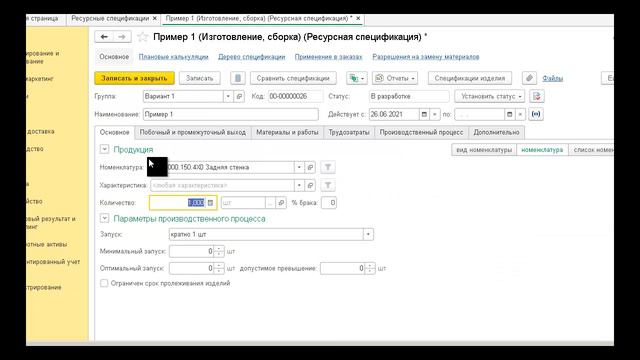Open the Отчеты dropdown menu

395,78
